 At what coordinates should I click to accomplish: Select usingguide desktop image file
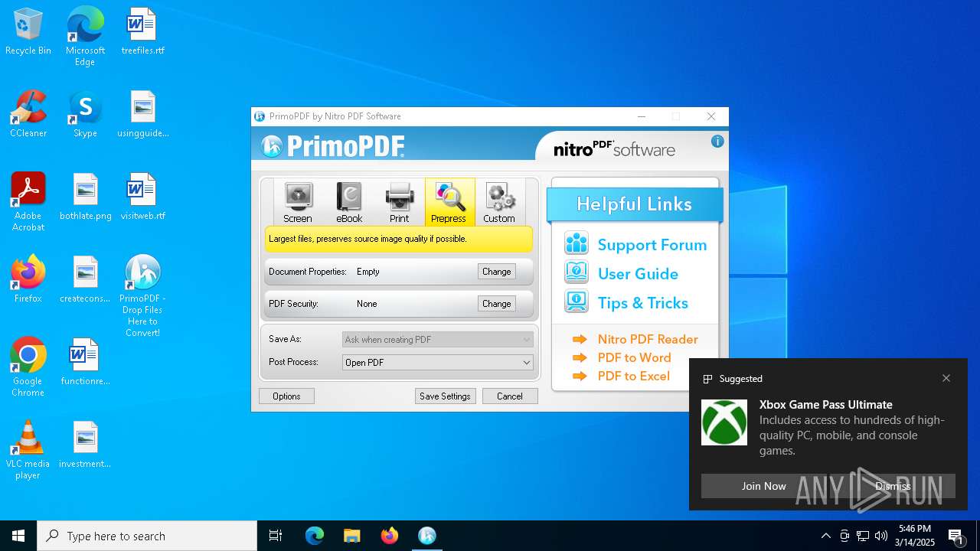[142, 115]
